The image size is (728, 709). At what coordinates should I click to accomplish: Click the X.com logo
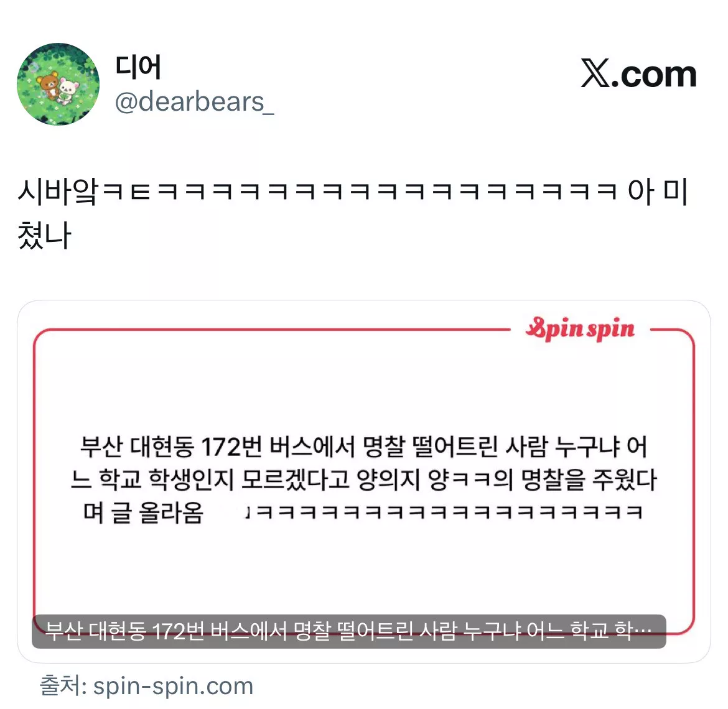coord(638,74)
